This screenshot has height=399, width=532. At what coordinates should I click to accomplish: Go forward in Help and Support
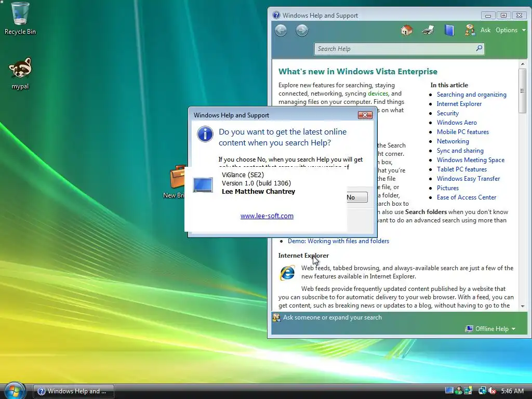tap(302, 31)
